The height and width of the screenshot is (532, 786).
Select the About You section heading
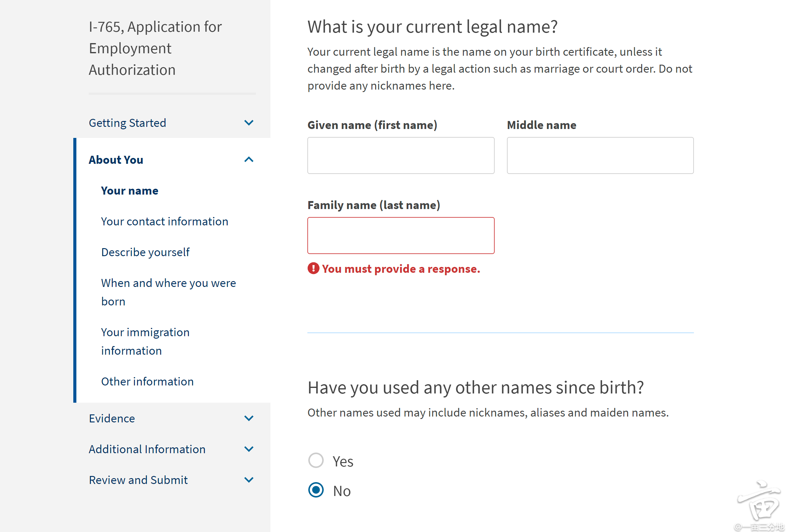click(x=116, y=159)
